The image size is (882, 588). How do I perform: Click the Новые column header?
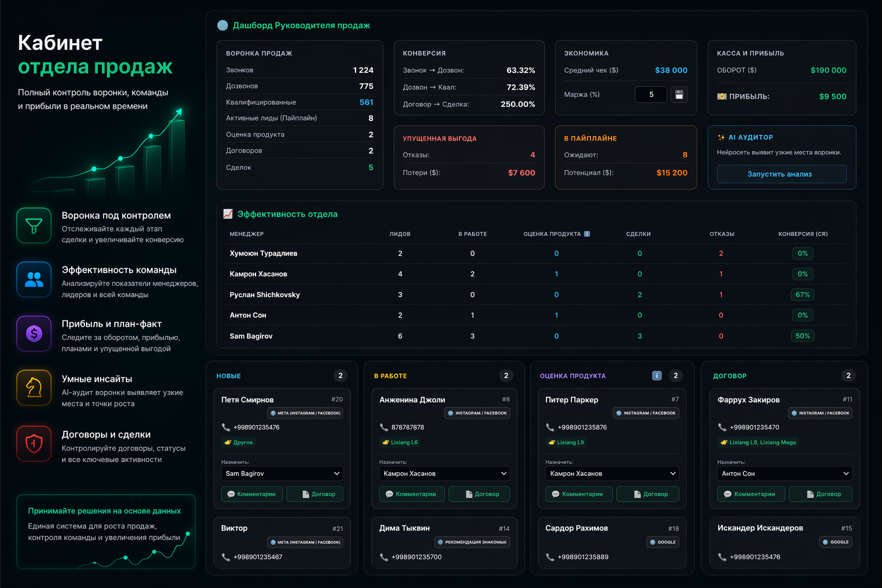pos(229,376)
